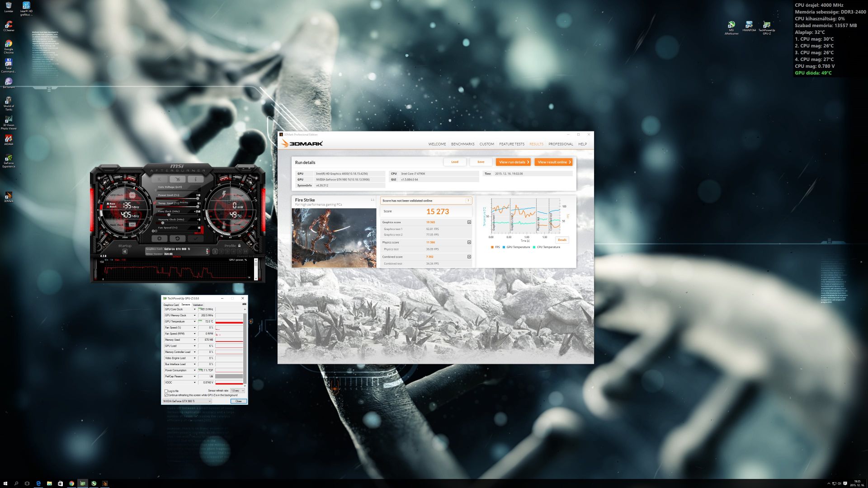This screenshot has height=488, width=868.
Task: Open Microsoft Edge from taskbar
Action: pos(38,483)
